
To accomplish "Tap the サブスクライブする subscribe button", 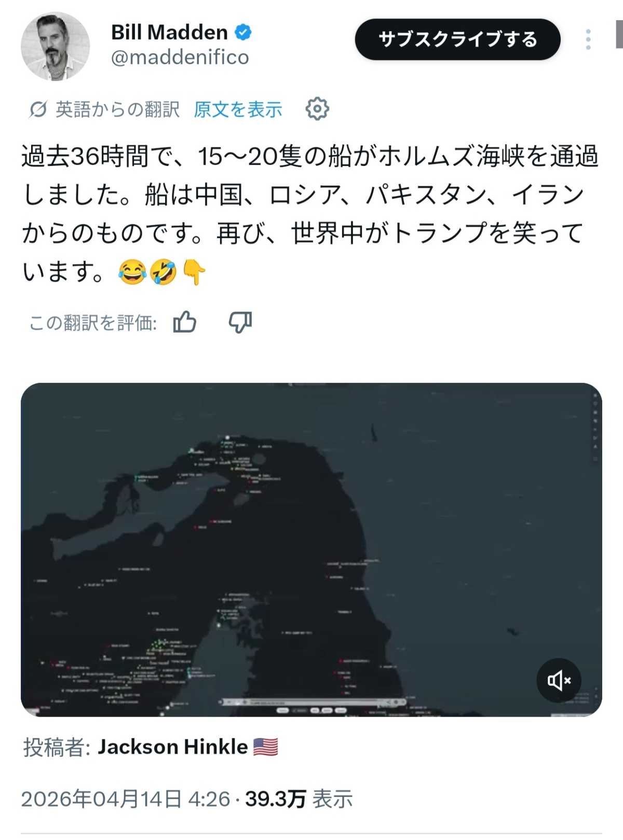I will coord(457,39).
